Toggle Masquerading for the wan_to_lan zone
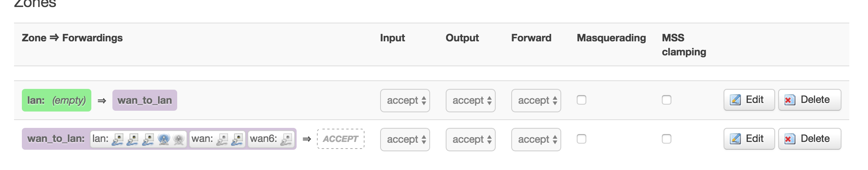The width and height of the screenshot is (868, 170). [x=582, y=139]
